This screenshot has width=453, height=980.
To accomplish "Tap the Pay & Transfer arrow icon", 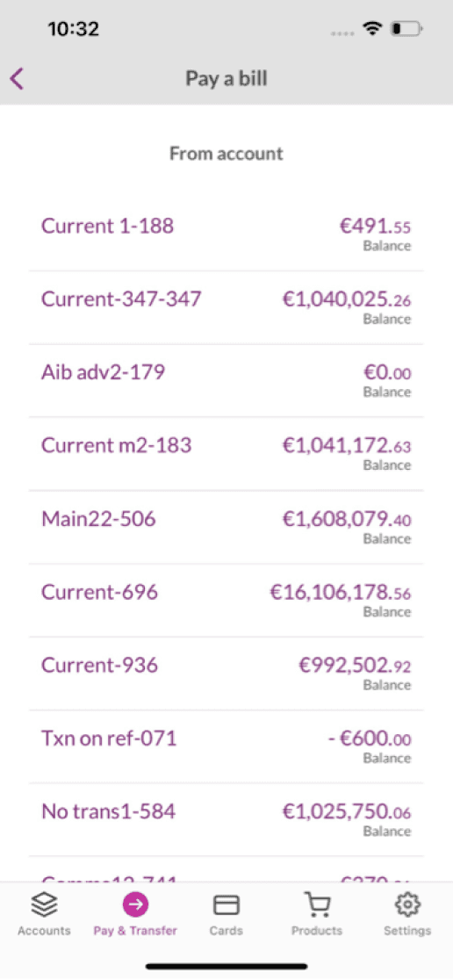I will tap(135, 904).
